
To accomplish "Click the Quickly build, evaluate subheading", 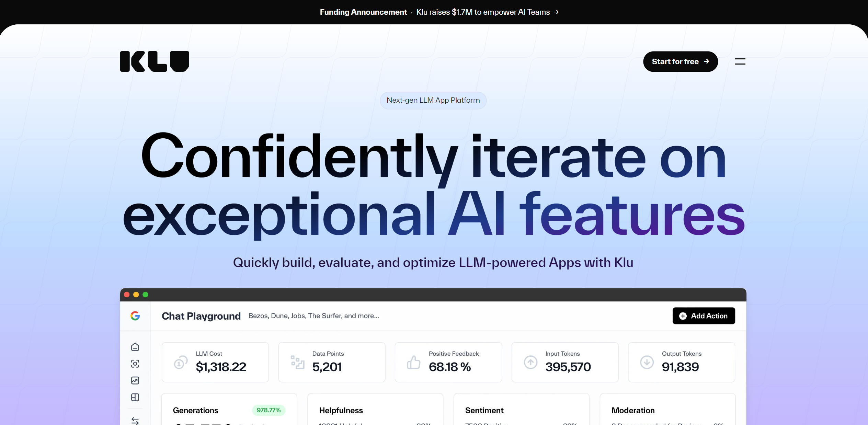I will [x=433, y=263].
